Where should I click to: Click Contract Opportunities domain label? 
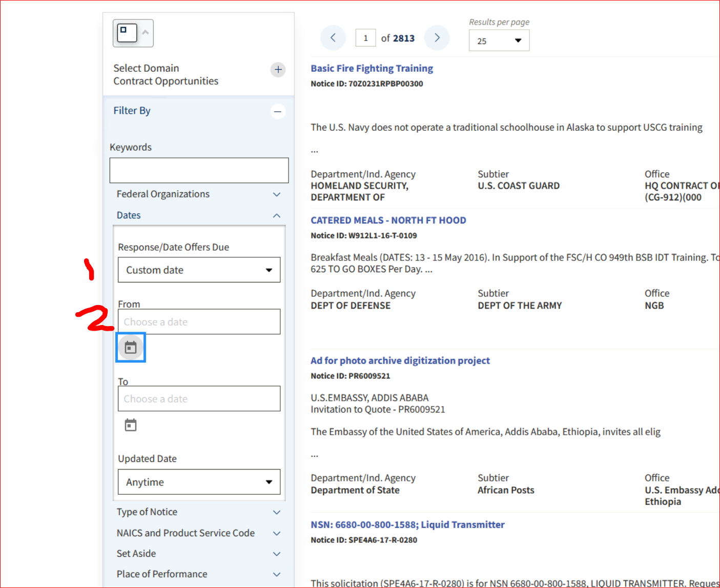(166, 81)
